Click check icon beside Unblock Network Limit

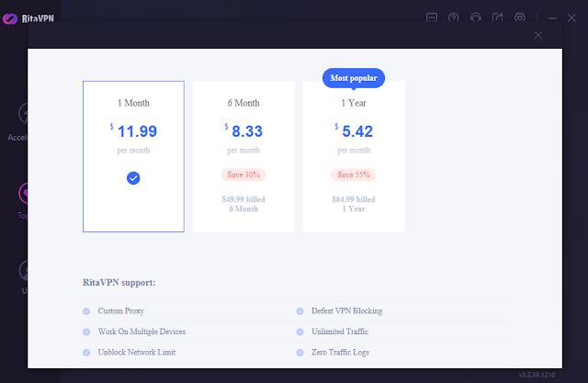tap(86, 353)
